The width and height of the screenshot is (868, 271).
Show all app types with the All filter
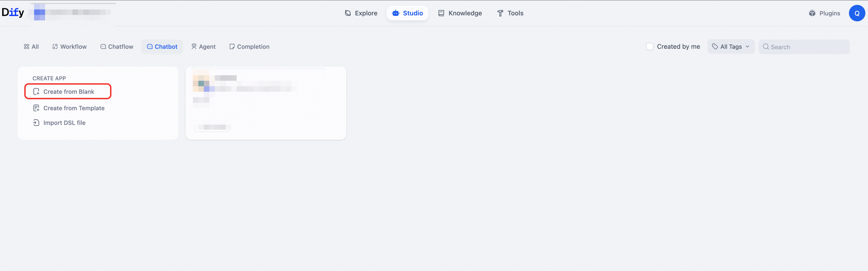click(31, 47)
